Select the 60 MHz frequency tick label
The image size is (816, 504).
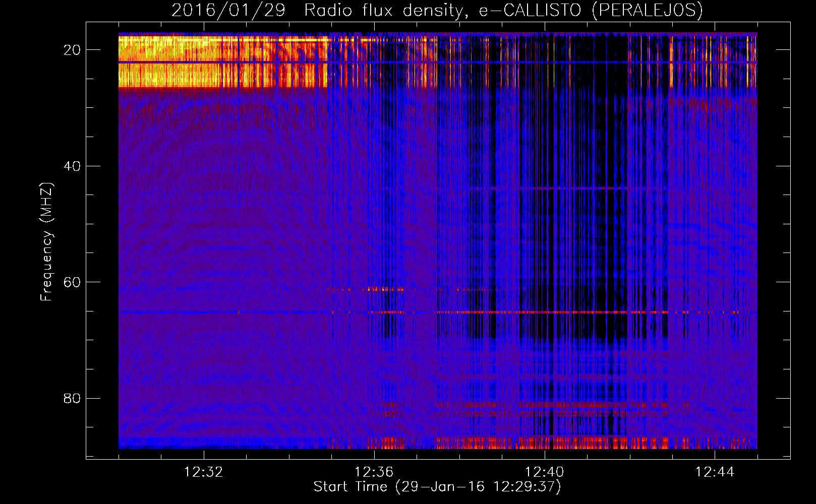[72, 282]
